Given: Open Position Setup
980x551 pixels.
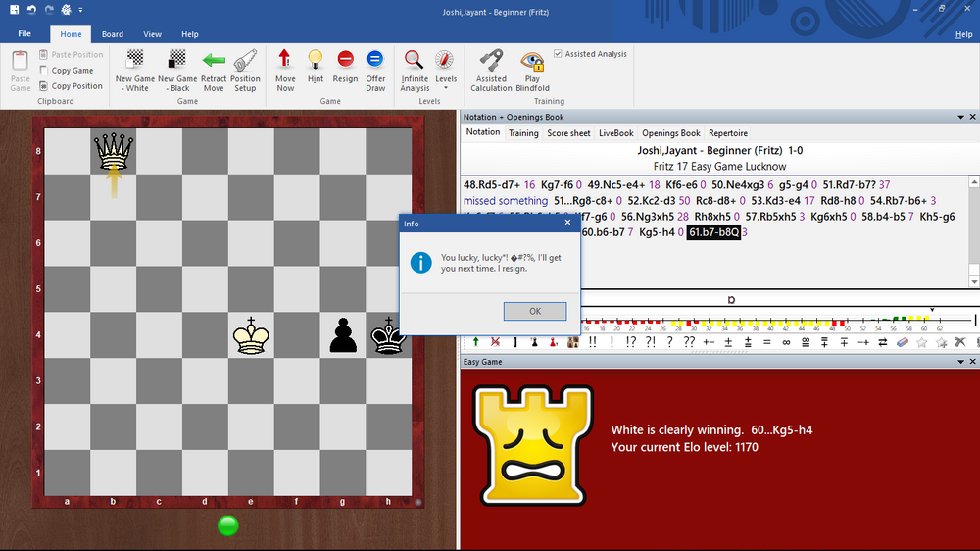Looking at the screenshot, I should pos(245,71).
